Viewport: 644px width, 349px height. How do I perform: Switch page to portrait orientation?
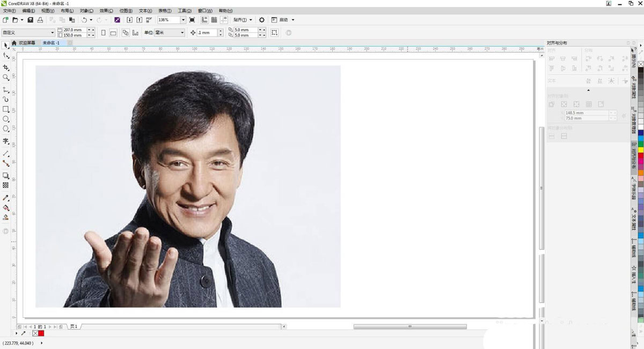click(104, 33)
